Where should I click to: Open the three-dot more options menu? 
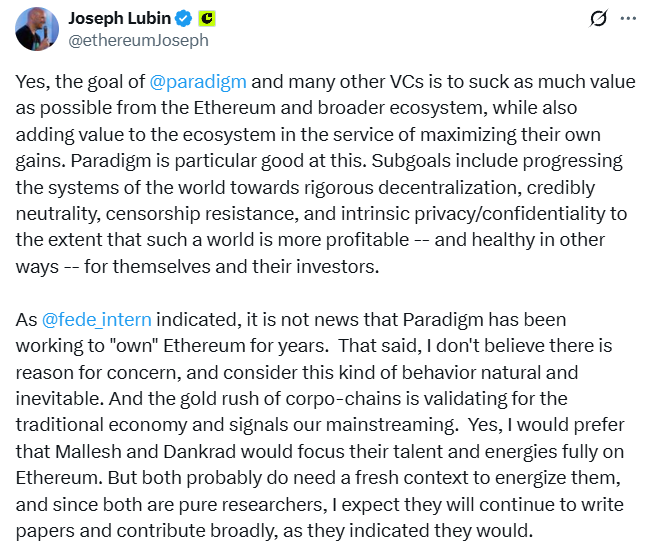[x=628, y=19]
